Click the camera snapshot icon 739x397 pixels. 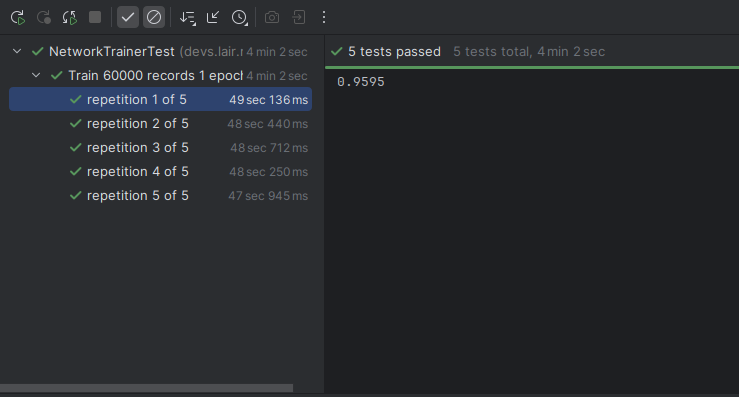pyautogui.click(x=272, y=17)
